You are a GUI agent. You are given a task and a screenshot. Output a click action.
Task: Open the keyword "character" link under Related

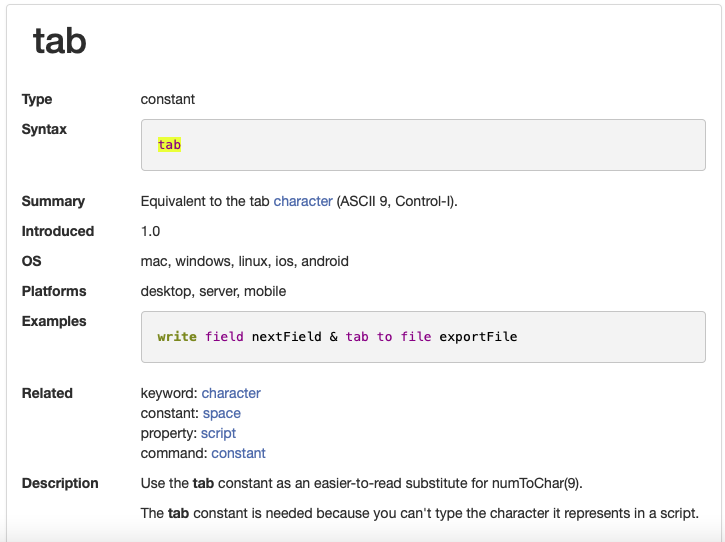pos(231,393)
